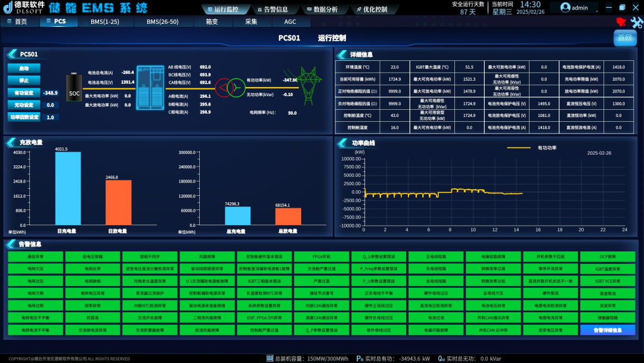644x363 pixels.
Task: Click the PCS converter cabinet icon
Action: tap(150, 88)
